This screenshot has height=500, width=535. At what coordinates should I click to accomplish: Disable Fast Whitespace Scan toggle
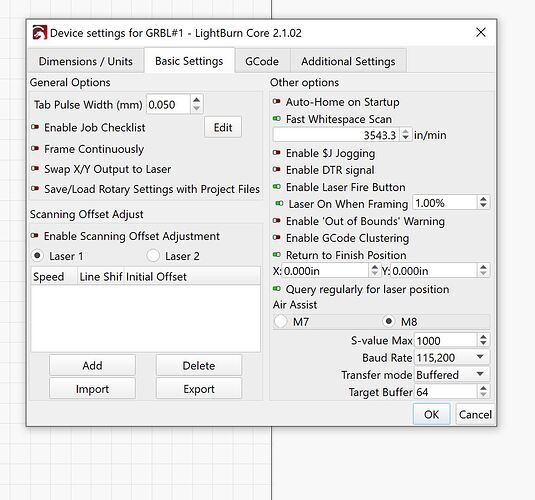click(x=277, y=118)
